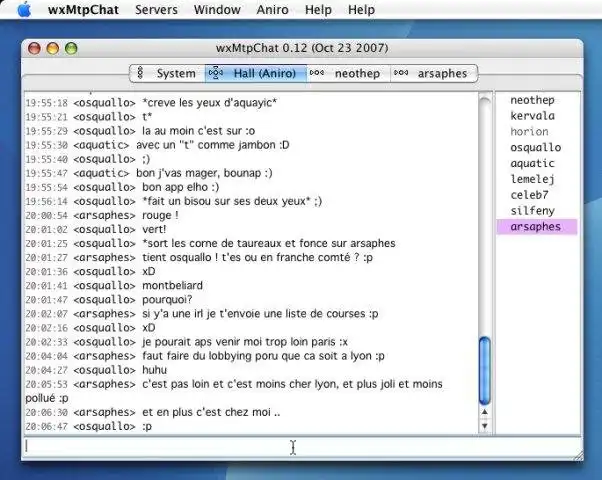Screen dimensions: 602x480
Task: Switch to the neothep chat tab
Action: (349, 73)
